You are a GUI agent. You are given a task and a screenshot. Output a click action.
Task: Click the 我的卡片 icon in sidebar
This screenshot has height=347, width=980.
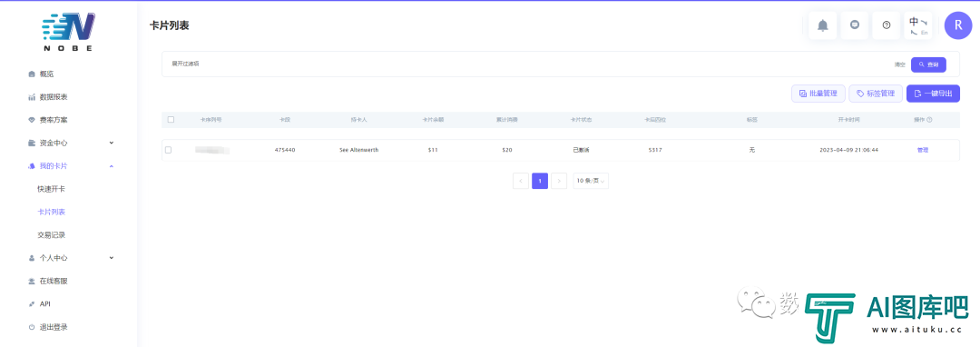[x=32, y=166]
